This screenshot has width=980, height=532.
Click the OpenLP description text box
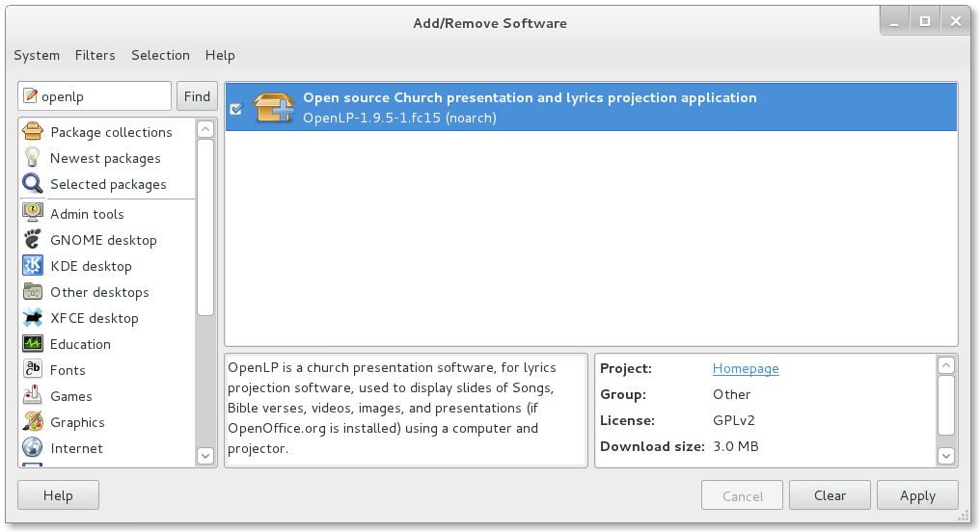pyautogui.click(x=406, y=411)
